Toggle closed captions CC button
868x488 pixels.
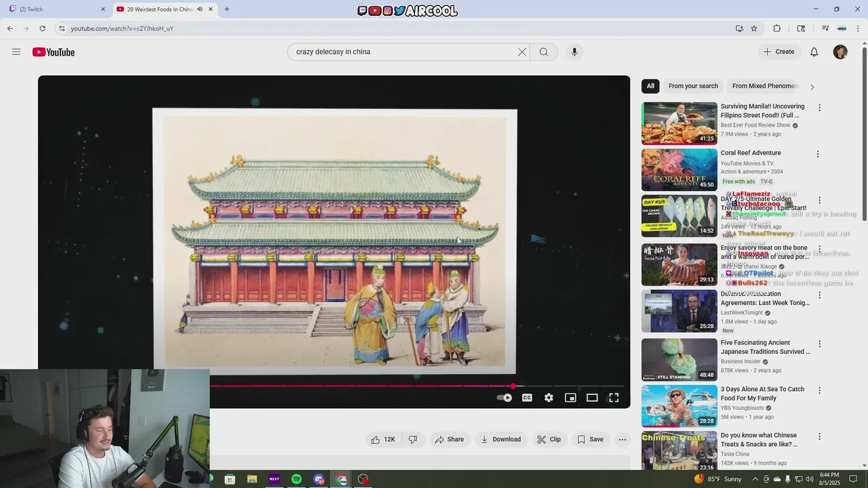point(527,398)
